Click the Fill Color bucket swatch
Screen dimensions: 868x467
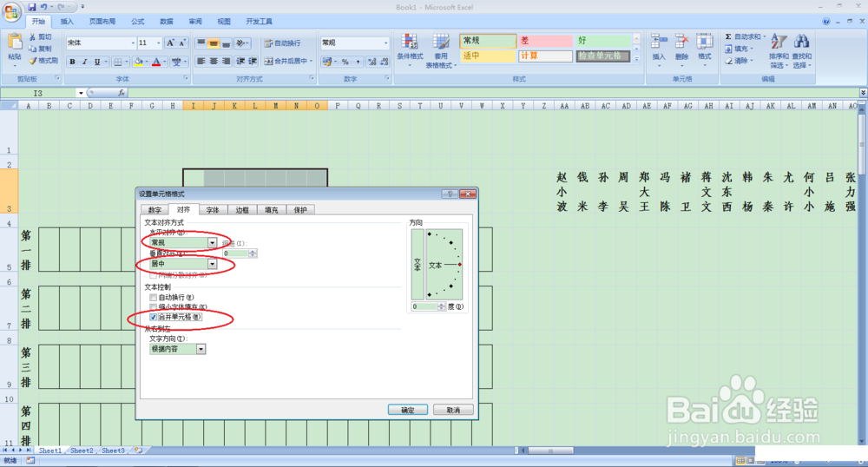pyautogui.click(x=138, y=62)
